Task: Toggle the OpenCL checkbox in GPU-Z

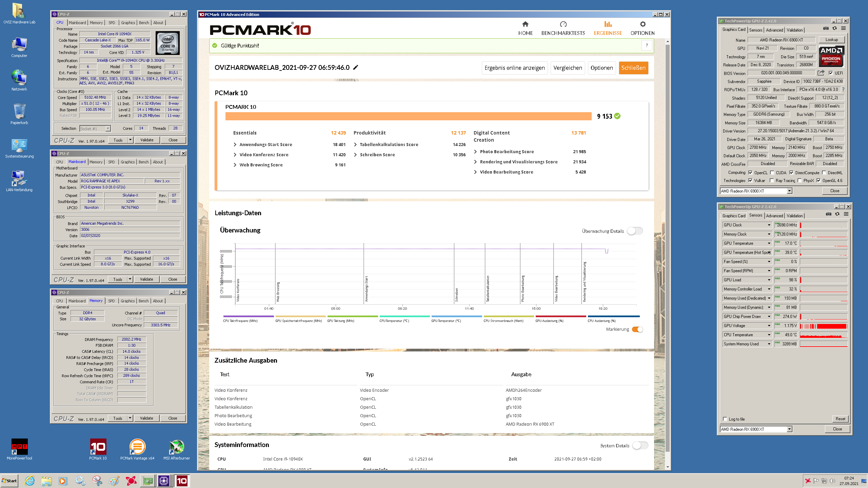Action: pos(751,172)
